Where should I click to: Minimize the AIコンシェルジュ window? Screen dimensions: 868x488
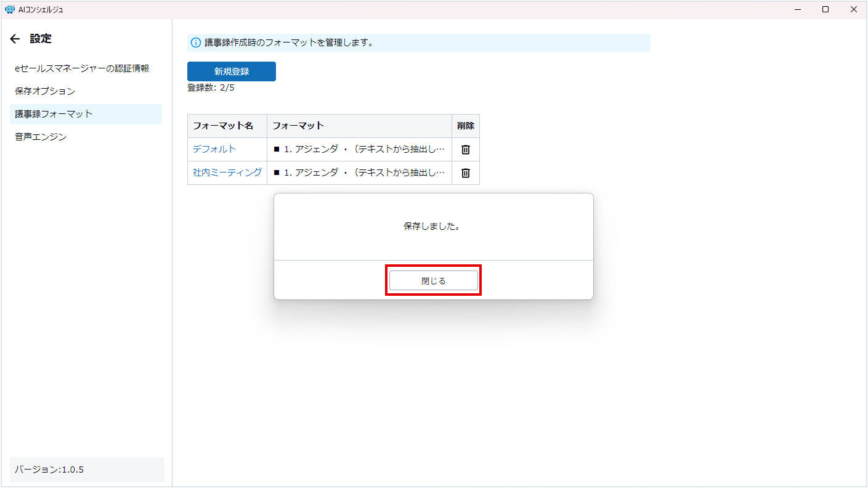(x=798, y=9)
